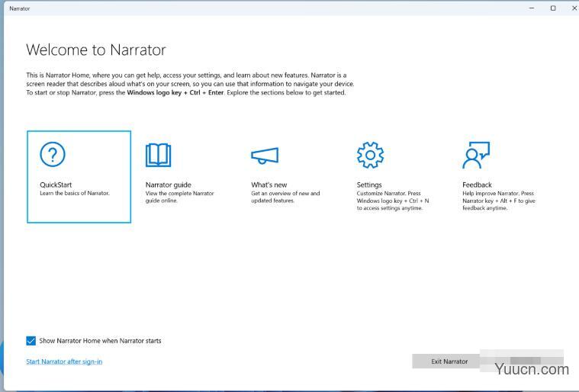Click the 'This is Narrator Home' intro paragraph
This screenshot has height=392, width=579.
(x=190, y=84)
